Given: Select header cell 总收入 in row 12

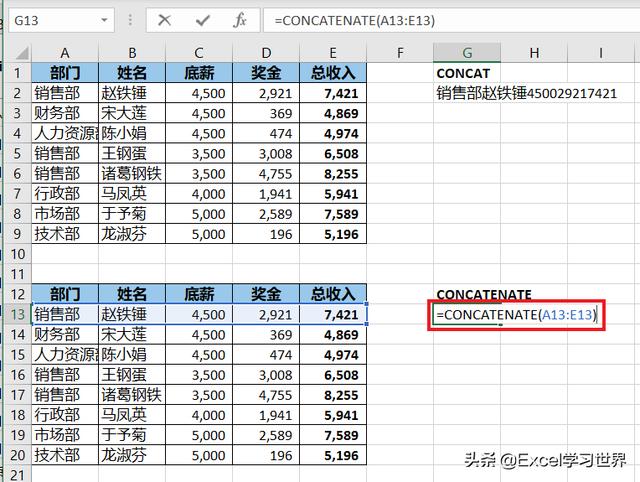Looking at the screenshot, I should point(333,294).
